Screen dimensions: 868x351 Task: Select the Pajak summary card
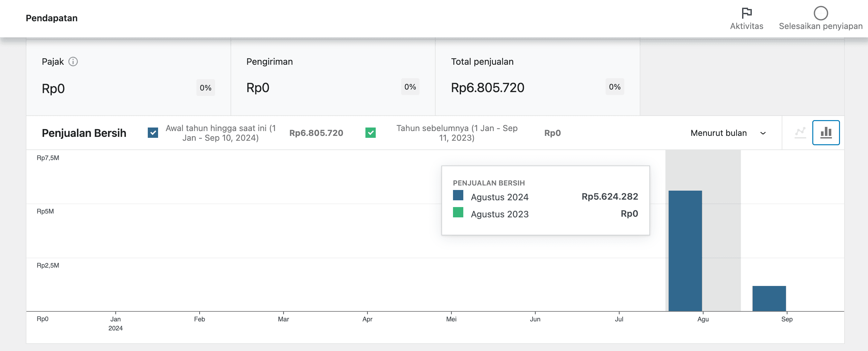point(128,78)
